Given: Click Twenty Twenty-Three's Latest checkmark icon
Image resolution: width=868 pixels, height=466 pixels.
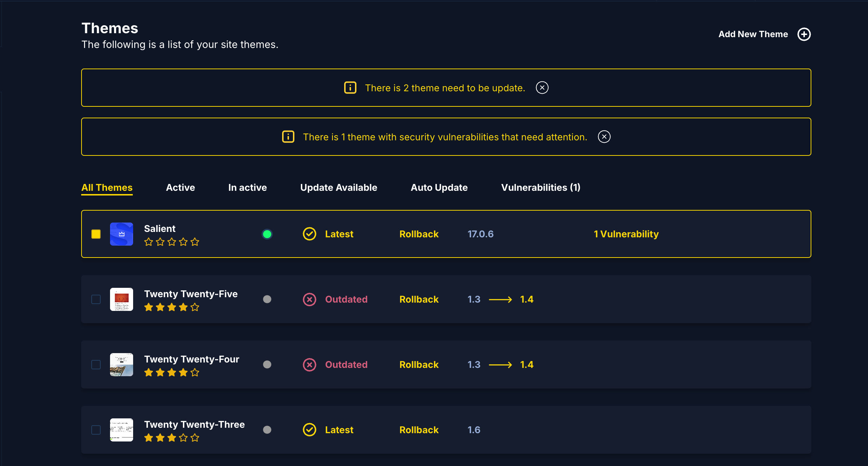Looking at the screenshot, I should pos(309,430).
